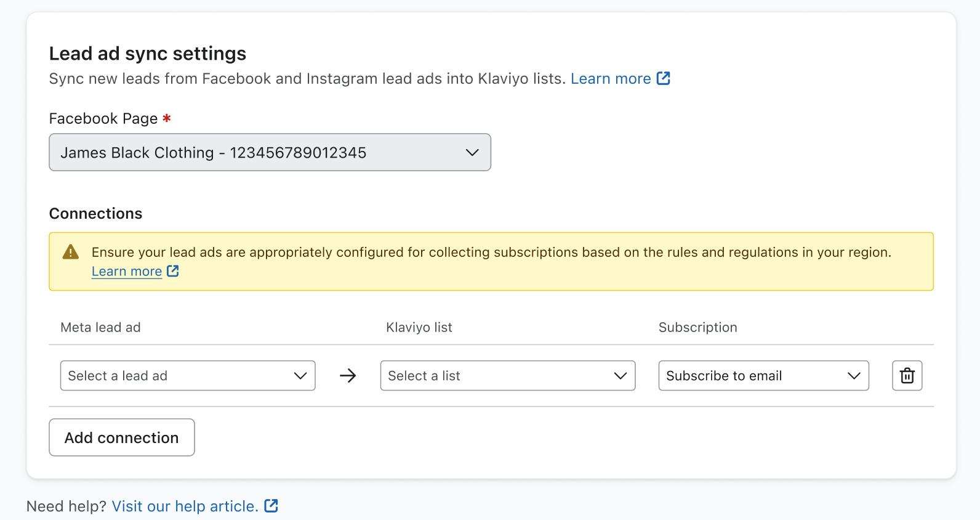Image resolution: width=980 pixels, height=520 pixels.
Task: Visit our help article link
Action: [x=185, y=506]
